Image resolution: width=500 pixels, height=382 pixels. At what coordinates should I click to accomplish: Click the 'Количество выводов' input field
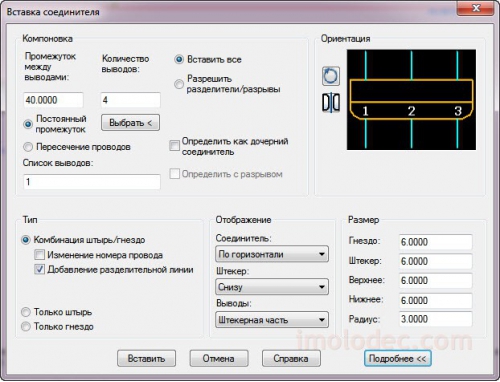(x=131, y=100)
